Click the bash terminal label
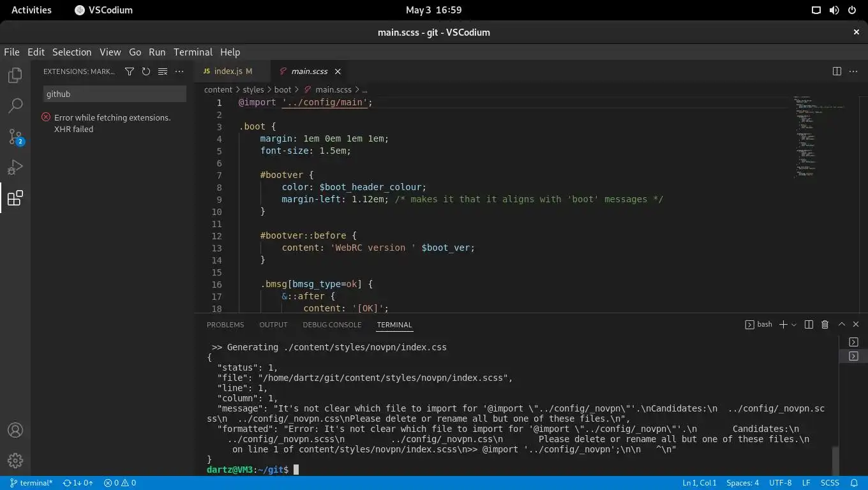The image size is (868, 490). point(758,325)
